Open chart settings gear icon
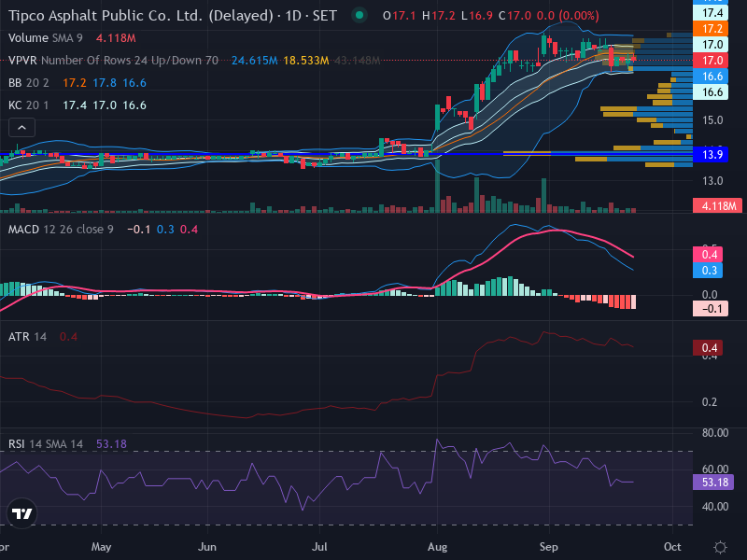This screenshot has height=560, width=747. coord(720,547)
